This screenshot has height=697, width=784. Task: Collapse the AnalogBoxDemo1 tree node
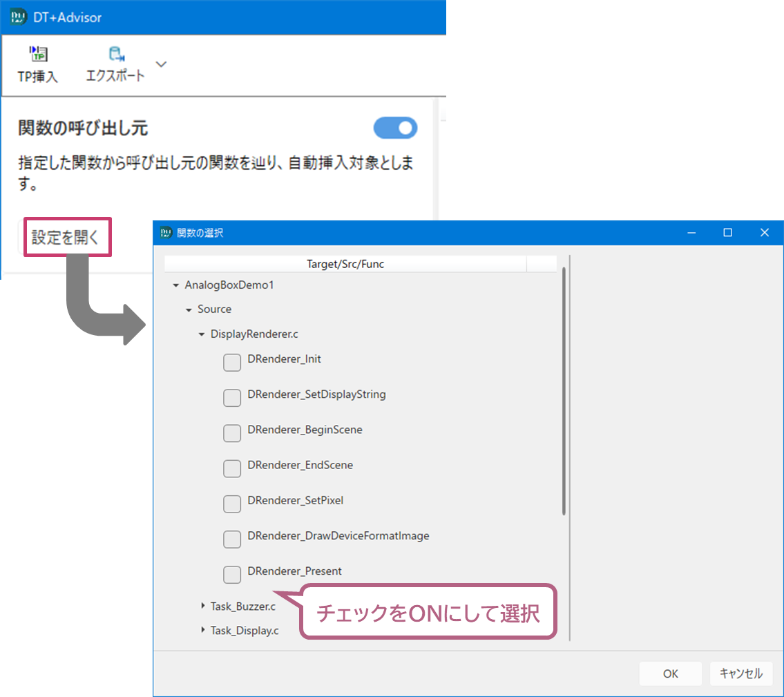click(175, 285)
